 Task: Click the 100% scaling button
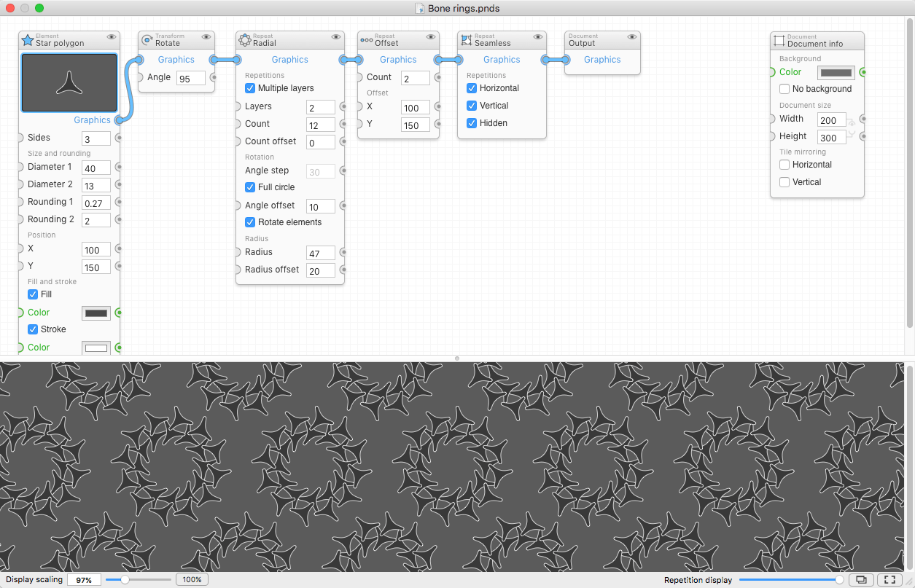click(x=192, y=580)
